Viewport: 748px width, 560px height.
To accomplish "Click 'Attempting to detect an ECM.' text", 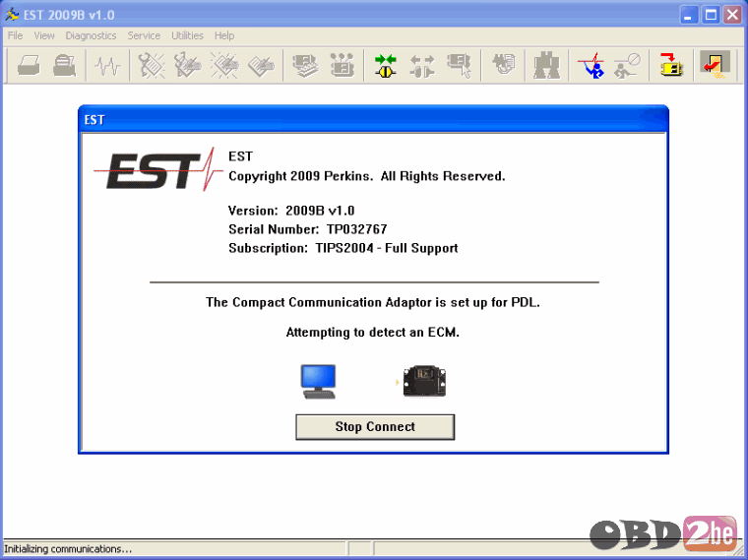I will [x=373, y=333].
